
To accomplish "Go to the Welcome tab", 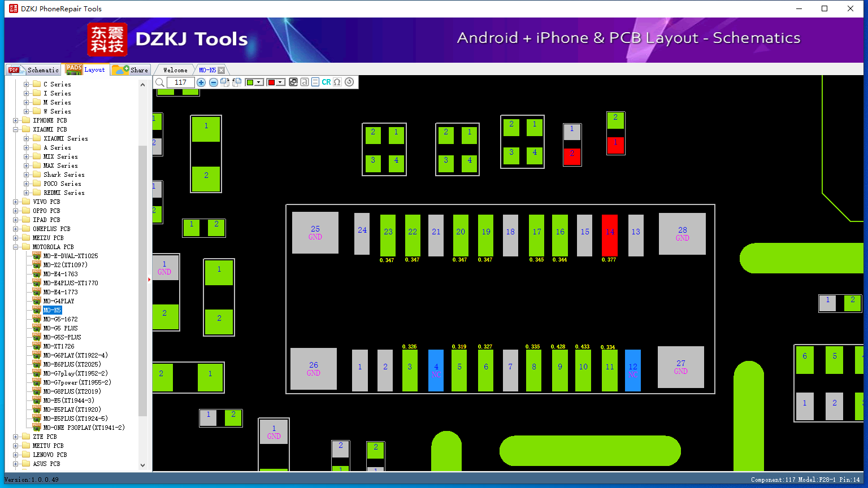I will (175, 70).
